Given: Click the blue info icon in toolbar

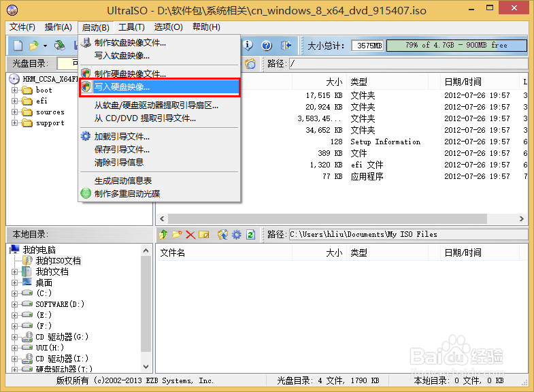Looking at the screenshot, I should coord(248,45).
